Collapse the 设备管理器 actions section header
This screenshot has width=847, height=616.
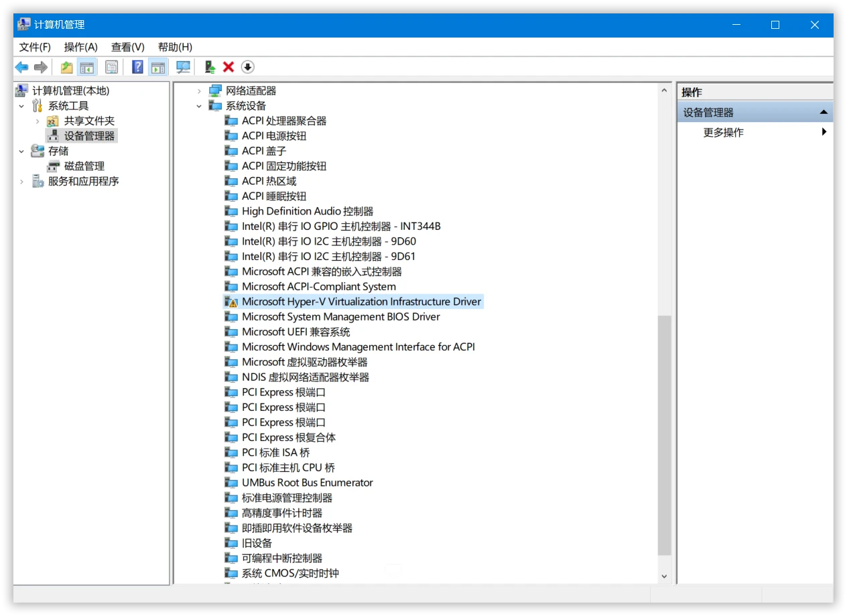823,112
